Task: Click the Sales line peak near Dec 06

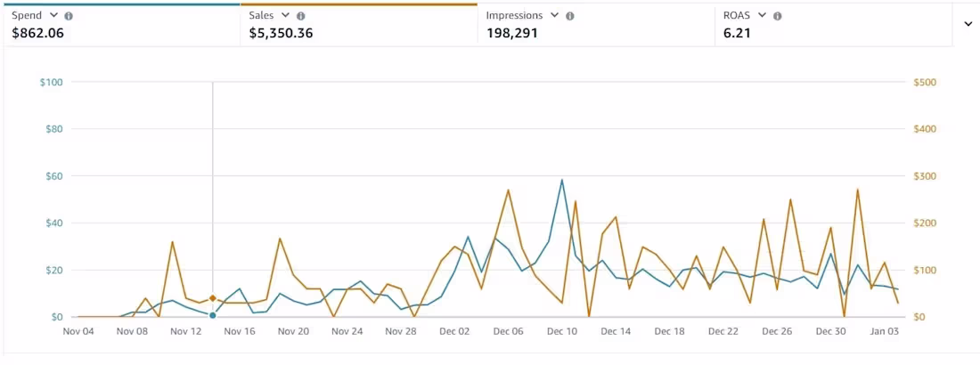Action: click(x=508, y=190)
